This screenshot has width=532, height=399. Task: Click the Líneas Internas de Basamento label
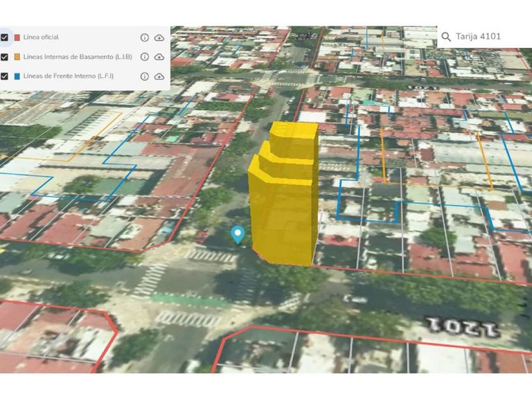[77, 57]
